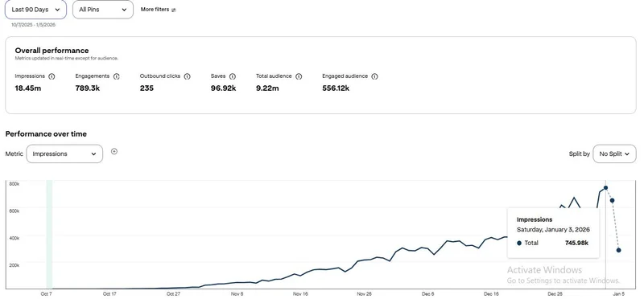644x299 pixels.
Task: Click the Total legend dot in tooltip
Action: click(x=519, y=244)
